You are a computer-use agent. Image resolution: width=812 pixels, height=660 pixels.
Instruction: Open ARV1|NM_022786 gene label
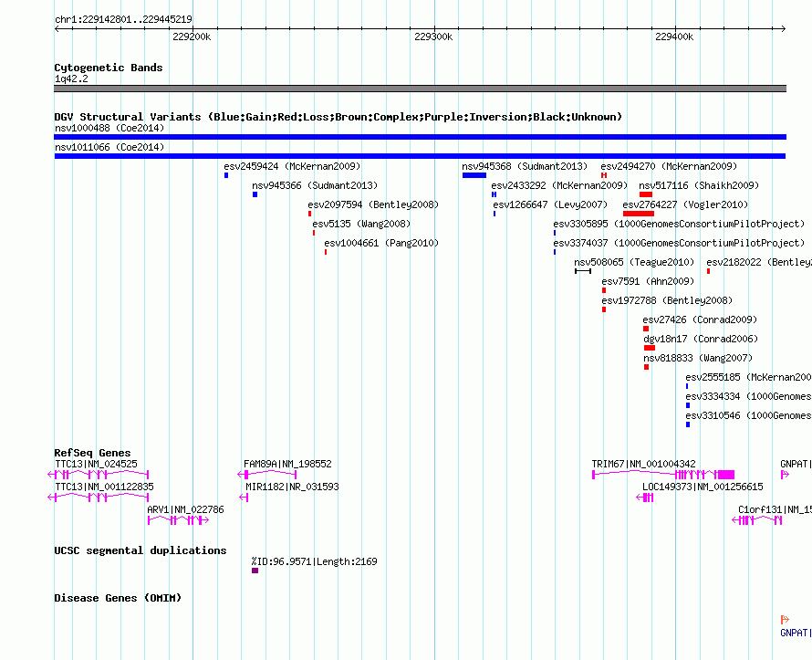coord(185,509)
